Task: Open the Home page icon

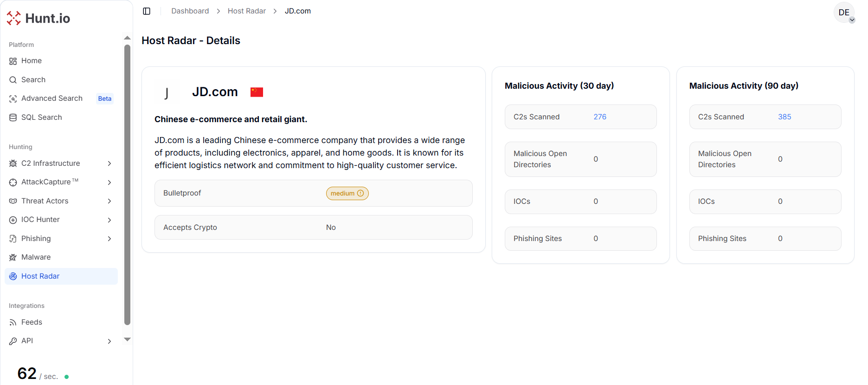Action: click(x=13, y=61)
